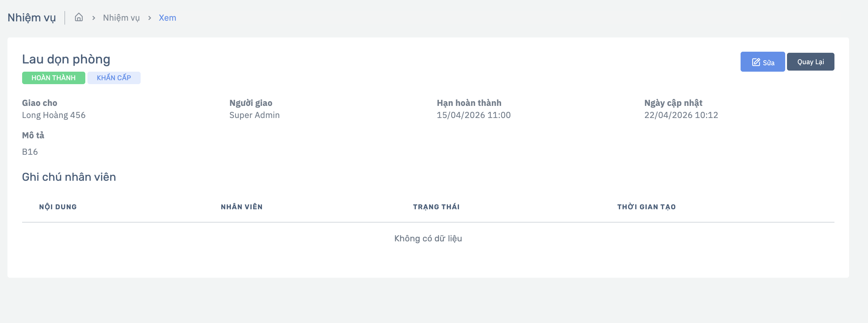Go back with Quay Lại button
This screenshot has height=323, width=868.
811,62
